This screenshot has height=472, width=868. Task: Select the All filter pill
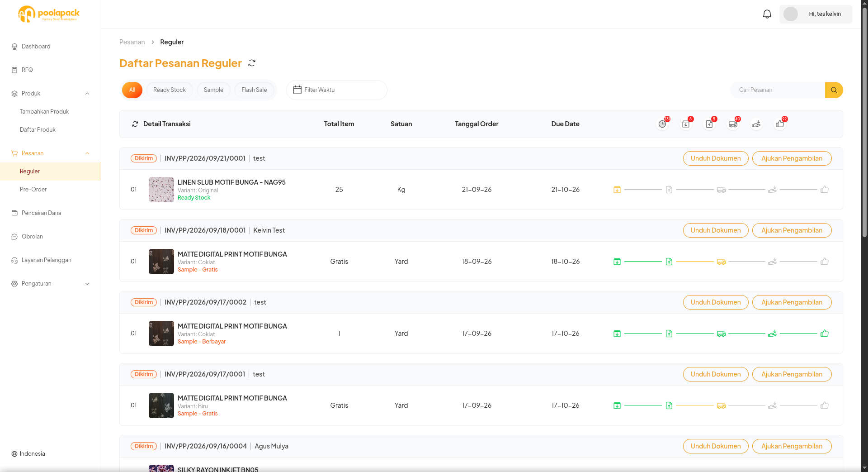132,90
